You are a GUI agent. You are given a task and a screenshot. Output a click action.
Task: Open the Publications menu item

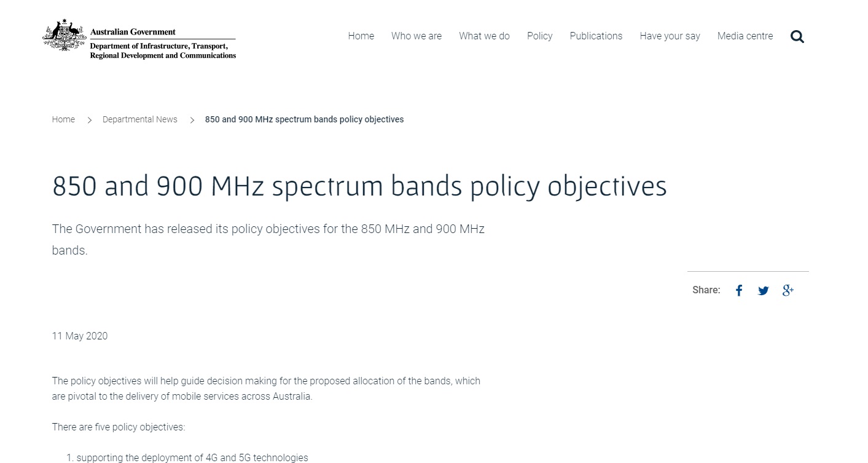[596, 36]
